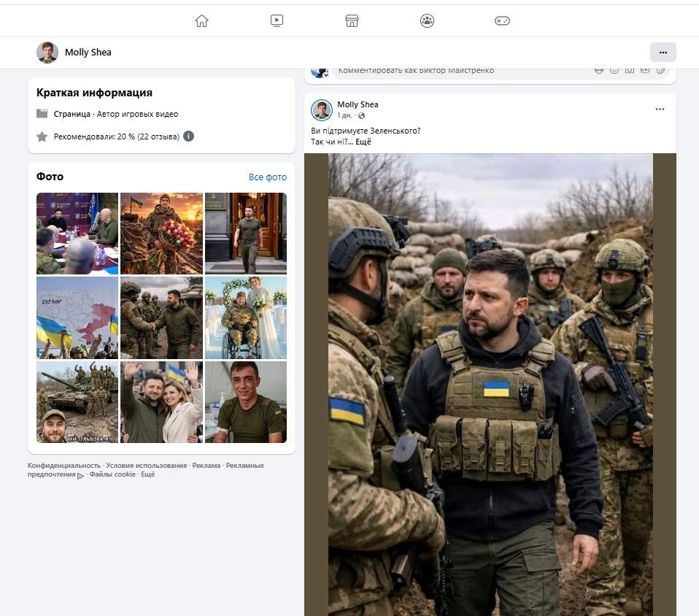The image size is (699, 616).
Task: Click the camera icon in comment box
Action: click(x=629, y=70)
